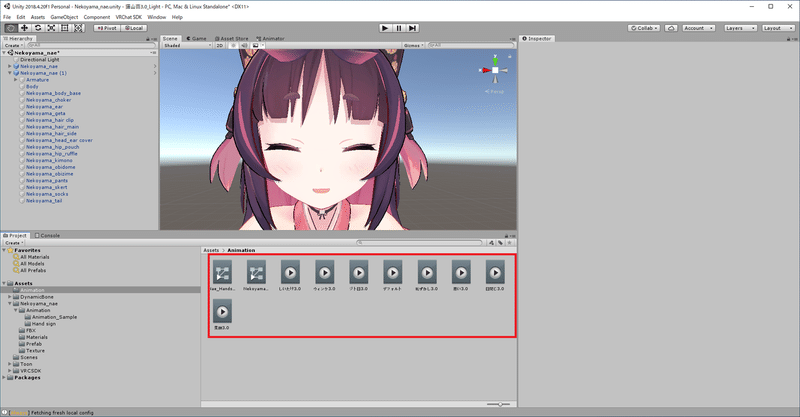Open Project panel Create dropdown
800x417 pixels.
pos(14,243)
